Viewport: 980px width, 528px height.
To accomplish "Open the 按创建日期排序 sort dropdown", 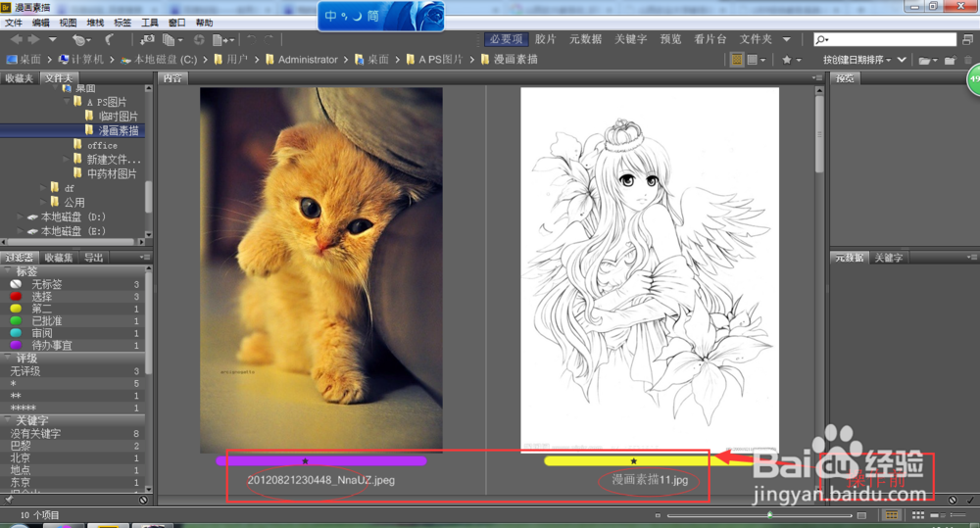I will (857, 60).
